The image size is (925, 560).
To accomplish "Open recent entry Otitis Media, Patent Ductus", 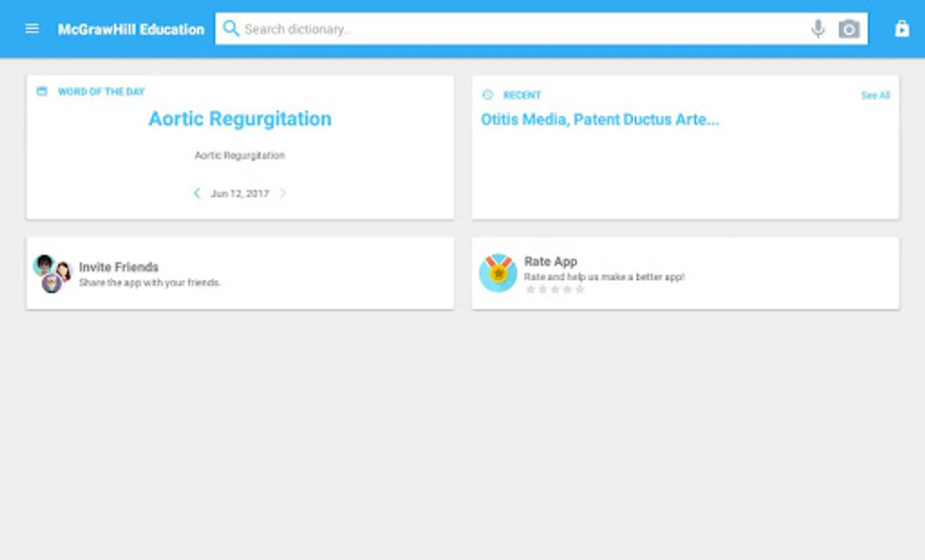I will click(599, 119).
